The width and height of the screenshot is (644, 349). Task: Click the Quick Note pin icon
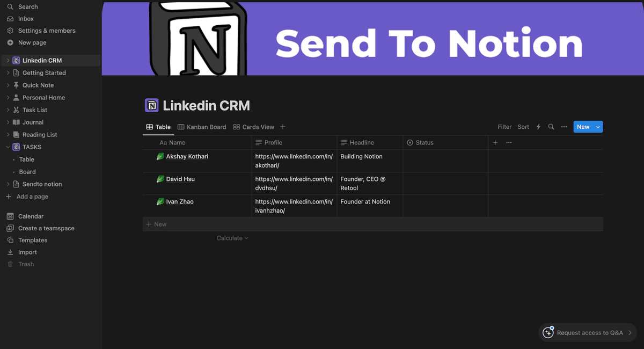(x=16, y=85)
